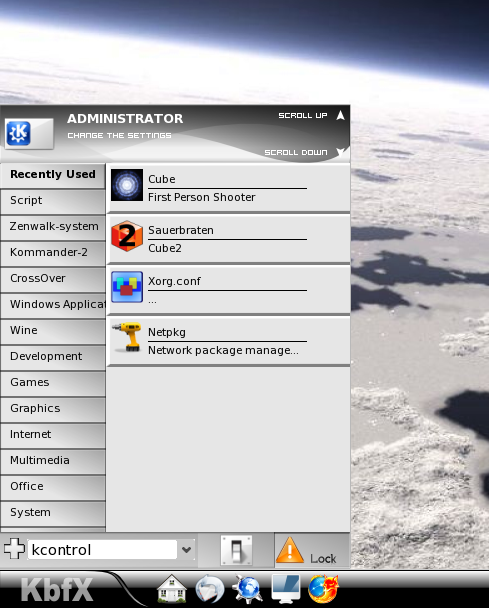This screenshot has height=608, width=489.
Task: Select the Multimedia category
Action: [x=53, y=461]
